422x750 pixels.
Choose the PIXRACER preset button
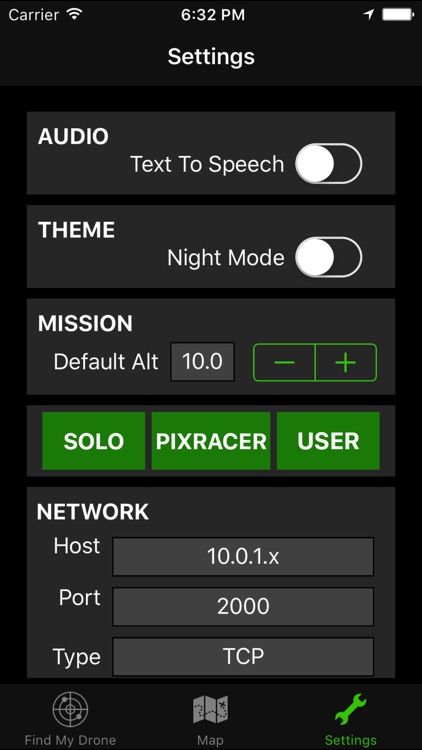coord(211,441)
